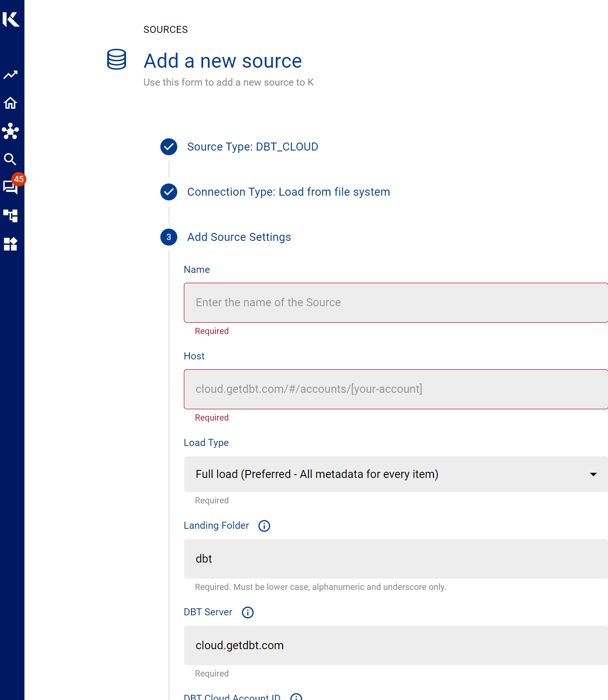Open the messages icon with 45 badge
The image size is (608, 700).
pyautogui.click(x=10, y=187)
